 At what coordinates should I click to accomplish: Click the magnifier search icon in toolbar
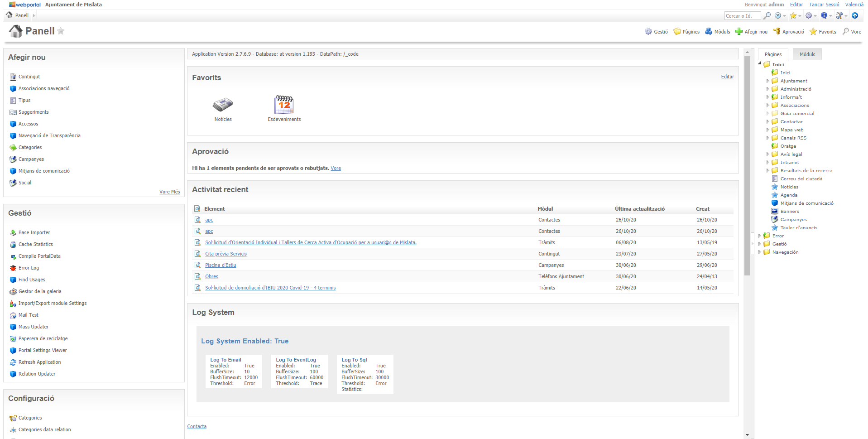tap(767, 16)
